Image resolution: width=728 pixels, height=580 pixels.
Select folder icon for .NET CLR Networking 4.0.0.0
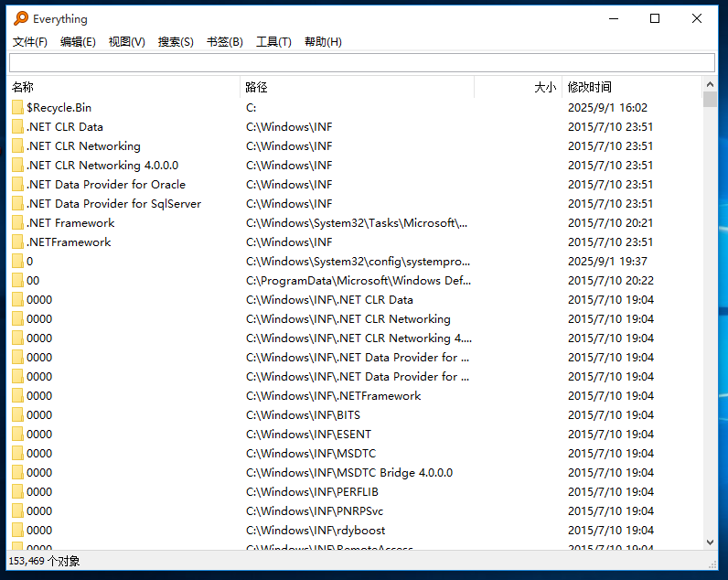tap(17, 166)
